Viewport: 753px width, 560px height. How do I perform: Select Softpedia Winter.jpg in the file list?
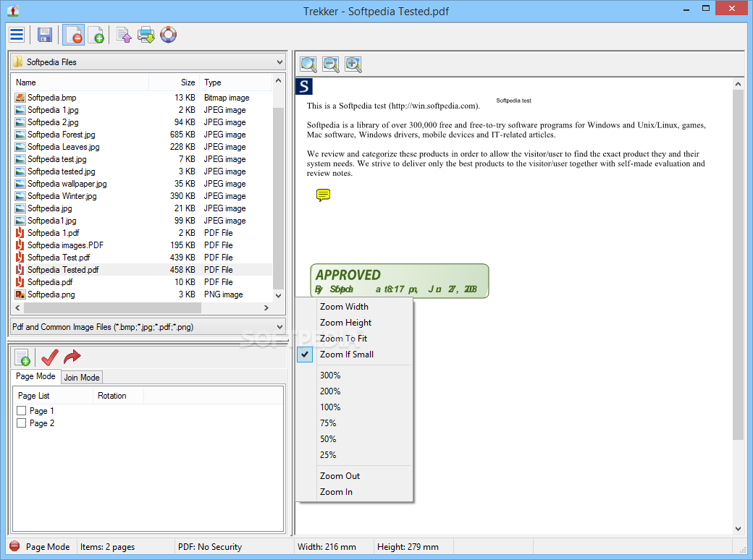142,196
